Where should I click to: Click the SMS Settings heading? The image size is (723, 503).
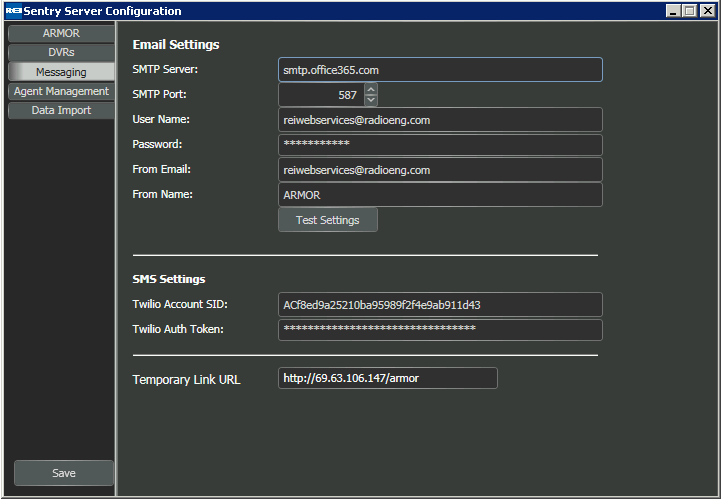pos(169,279)
